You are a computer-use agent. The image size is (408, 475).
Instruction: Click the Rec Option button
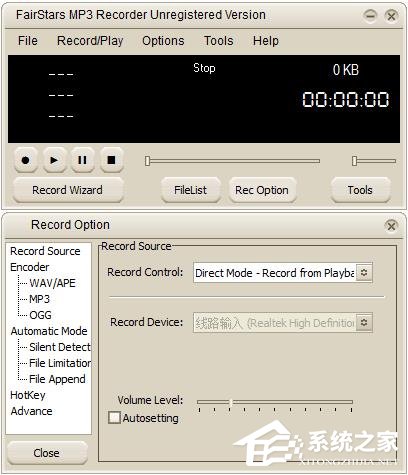pyautogui.click(x=262, y=190)
